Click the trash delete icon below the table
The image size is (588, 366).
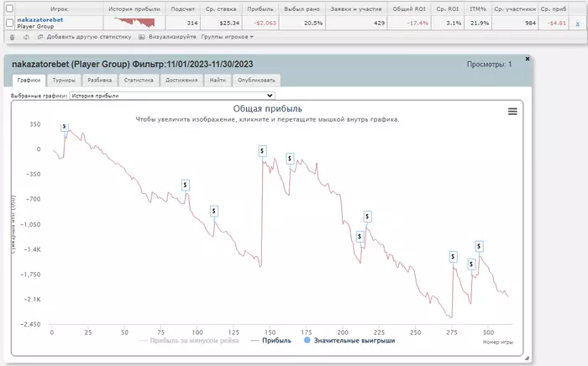click(13, 37)
